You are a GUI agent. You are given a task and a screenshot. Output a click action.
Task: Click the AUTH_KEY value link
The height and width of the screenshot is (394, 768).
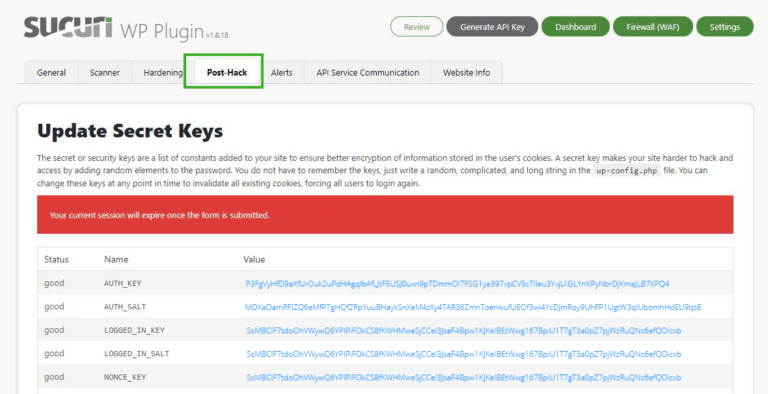click(457, 284)
